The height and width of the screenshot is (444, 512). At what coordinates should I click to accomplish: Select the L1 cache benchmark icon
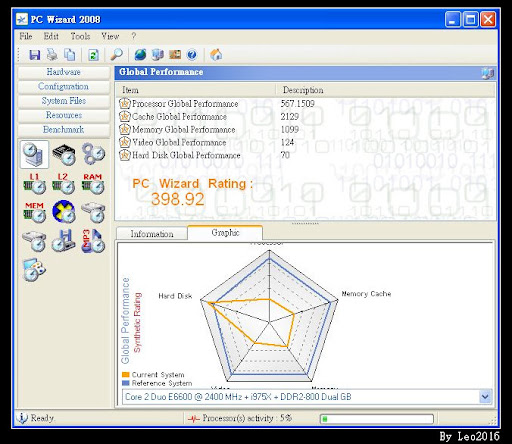[x=34, y=184]
